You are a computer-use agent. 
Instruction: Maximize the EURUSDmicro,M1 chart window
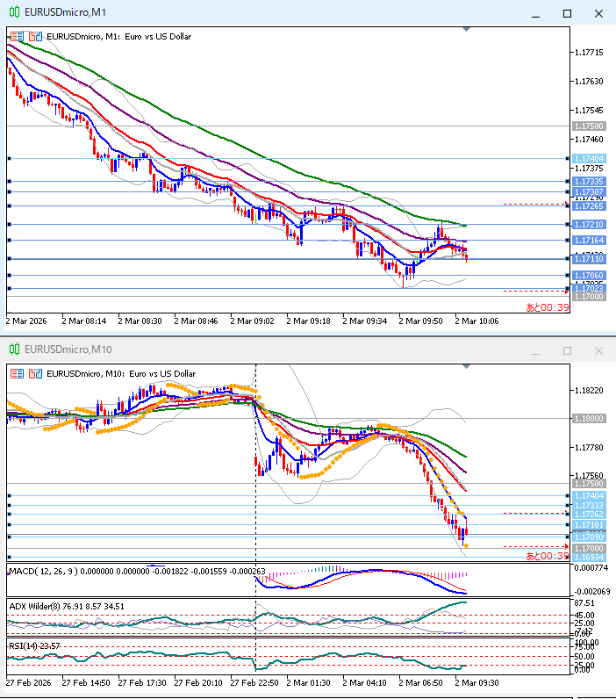[x=567, y=13]
